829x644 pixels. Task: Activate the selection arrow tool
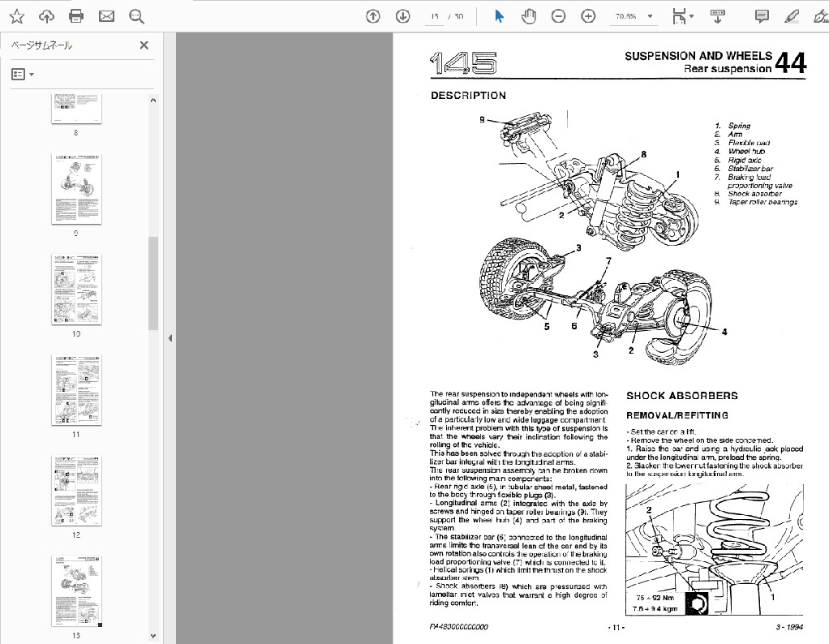pos(499,16)
